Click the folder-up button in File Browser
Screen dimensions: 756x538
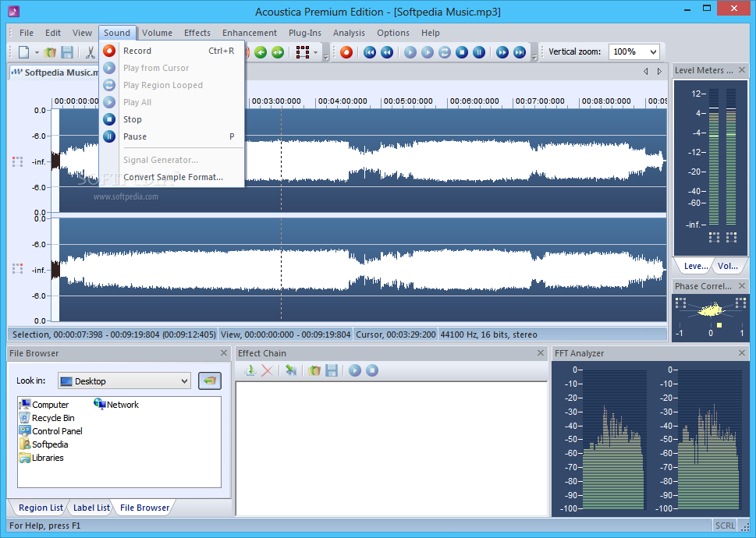click(210, 380)
